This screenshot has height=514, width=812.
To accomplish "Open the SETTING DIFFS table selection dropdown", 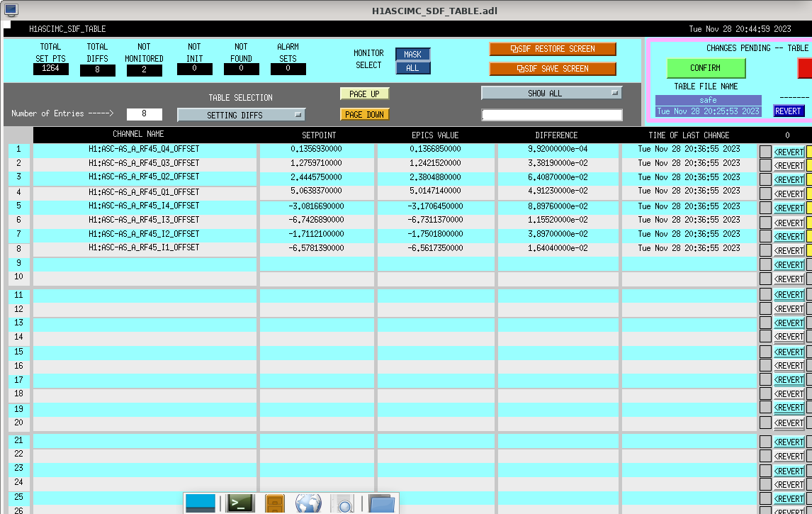I will (x=241, y=115).
